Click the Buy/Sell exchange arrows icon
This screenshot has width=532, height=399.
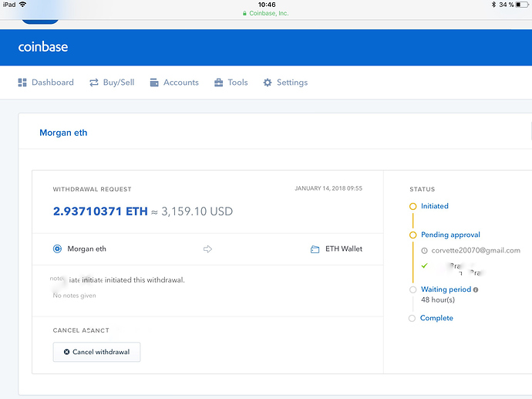coord(93,83)
